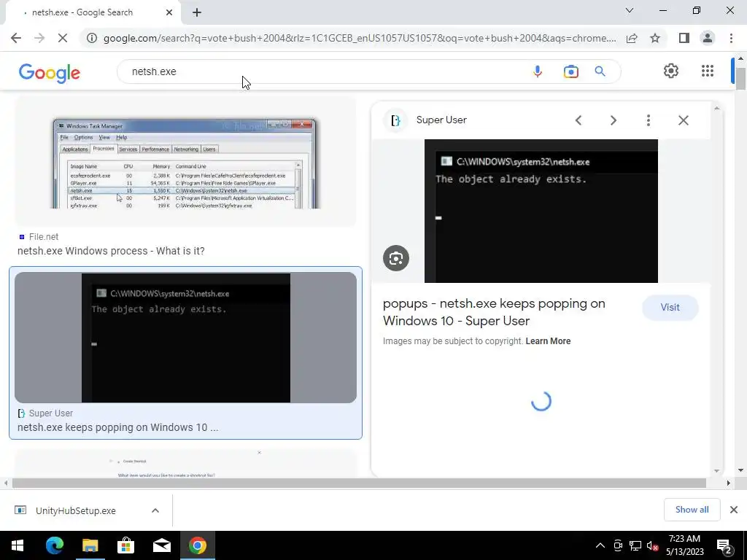This screenshot has height=560, width=747.
Task: Open Chrome profile avatar
Action: (x=708, y=38)
